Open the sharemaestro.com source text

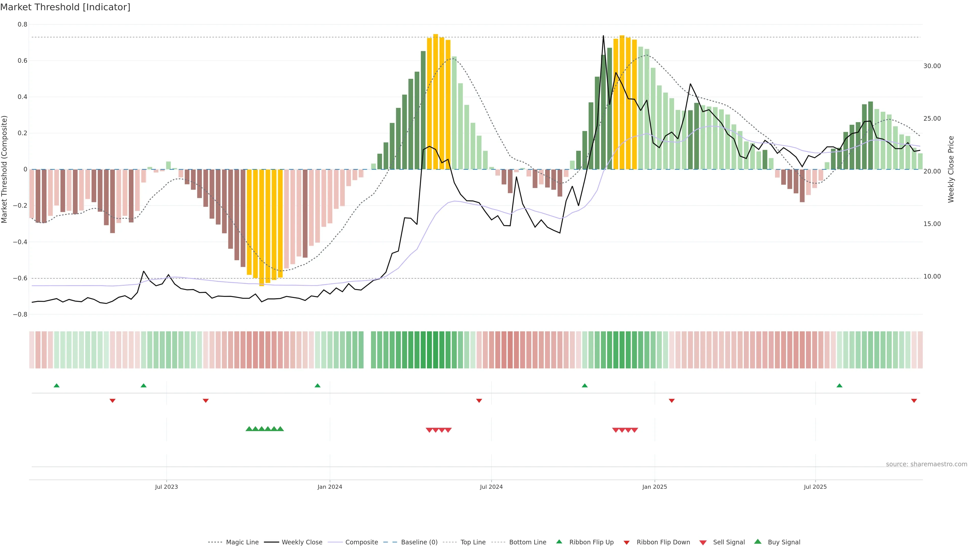pyautogui.click(x=926, y=464)
